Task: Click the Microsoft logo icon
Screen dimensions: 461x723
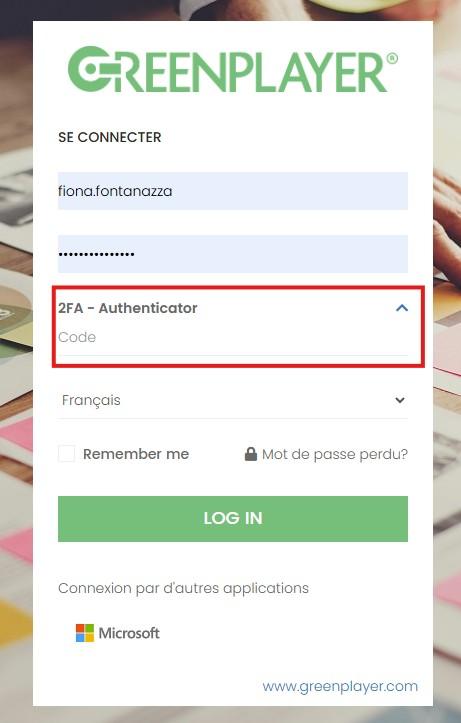Action: click(x=85, y=633)
